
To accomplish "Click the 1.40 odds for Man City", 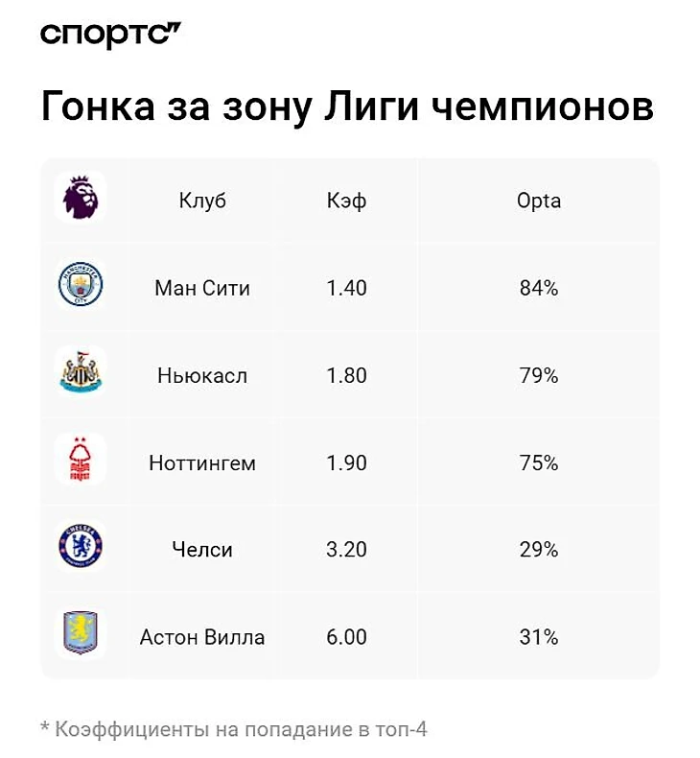I will coord(346,288).
